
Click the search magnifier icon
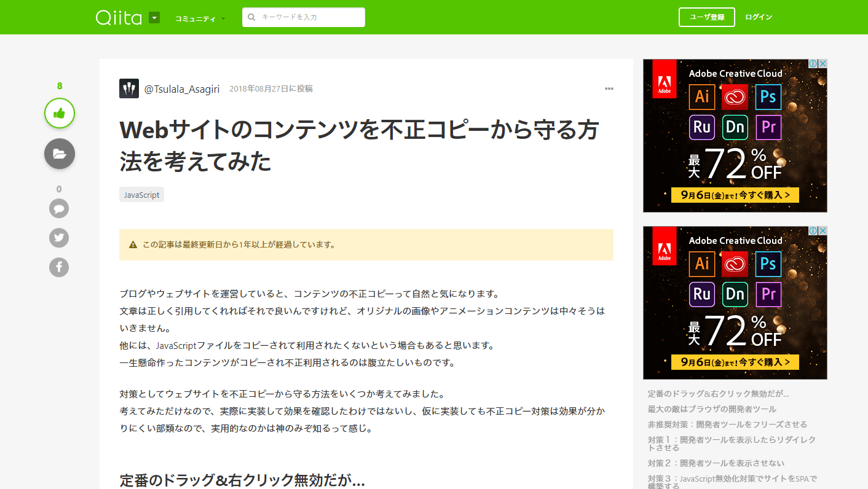point(252,17)
